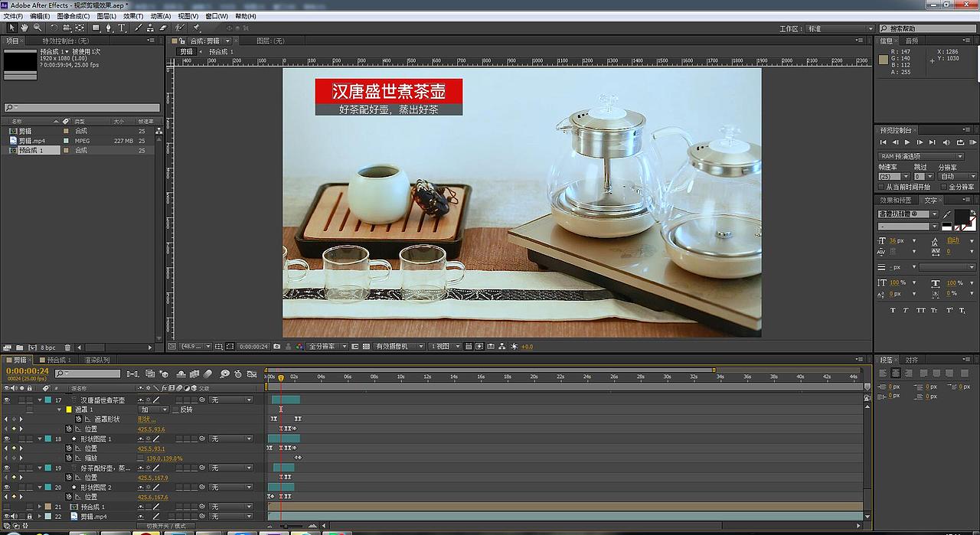Open the 全分辨率 viewer resolution dropdown
Viewport: 980px width, 535px height.
[327, 347]
